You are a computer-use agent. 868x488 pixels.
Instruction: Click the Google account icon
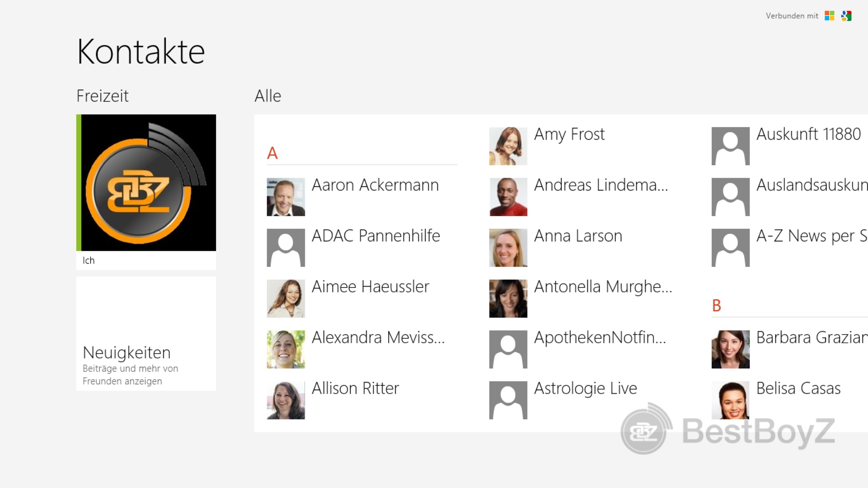[846, 16]
